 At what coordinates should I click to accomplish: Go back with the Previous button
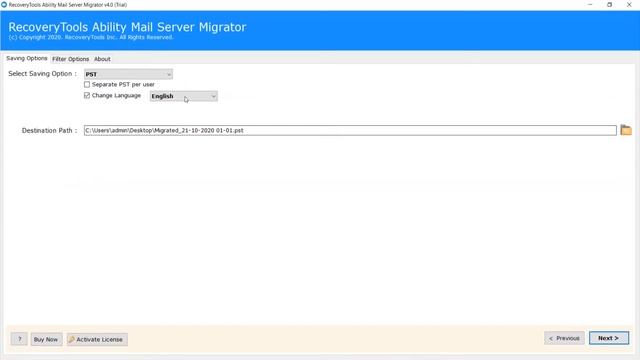[x=564, y=338]
